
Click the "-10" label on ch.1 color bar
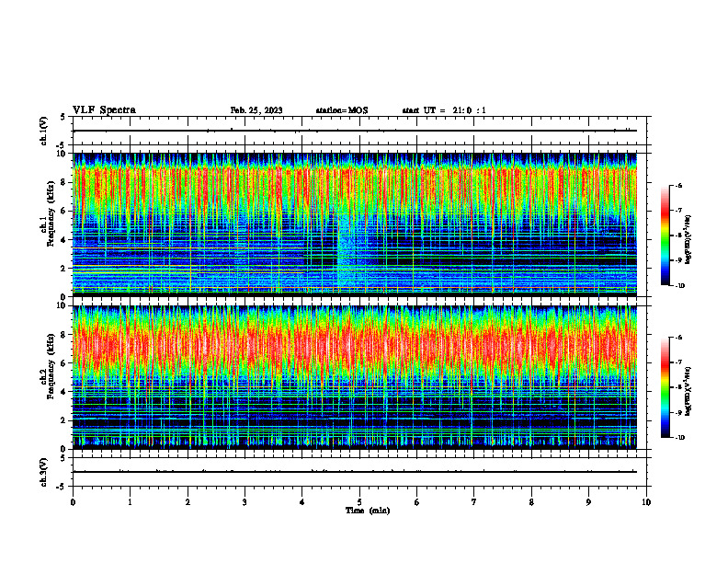[x=679, y=286]
